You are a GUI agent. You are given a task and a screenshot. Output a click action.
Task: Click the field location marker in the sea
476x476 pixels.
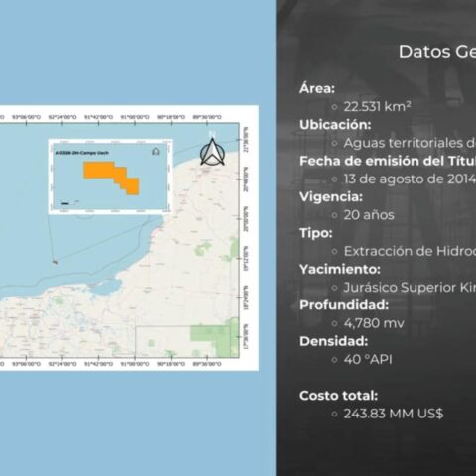click(x=55, y=262)
